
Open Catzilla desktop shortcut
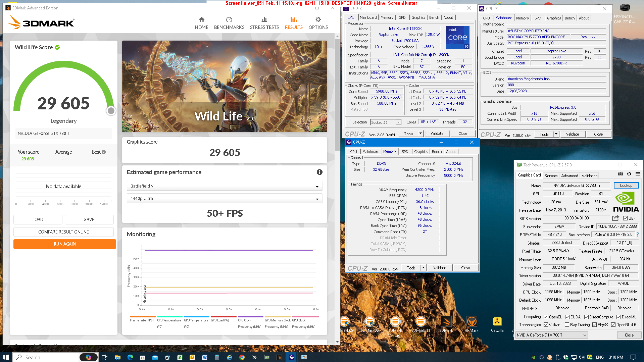pyautogui.click(x=497, y=324)
